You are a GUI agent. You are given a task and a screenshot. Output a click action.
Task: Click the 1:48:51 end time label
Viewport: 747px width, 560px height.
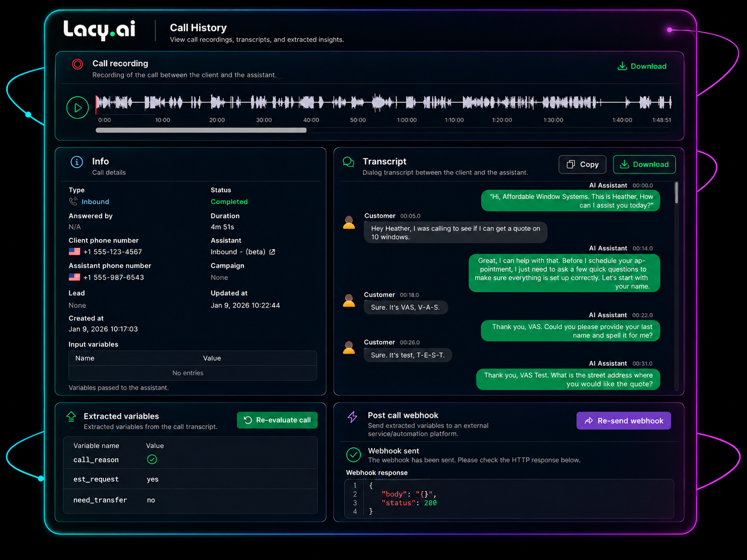(661, 120)
